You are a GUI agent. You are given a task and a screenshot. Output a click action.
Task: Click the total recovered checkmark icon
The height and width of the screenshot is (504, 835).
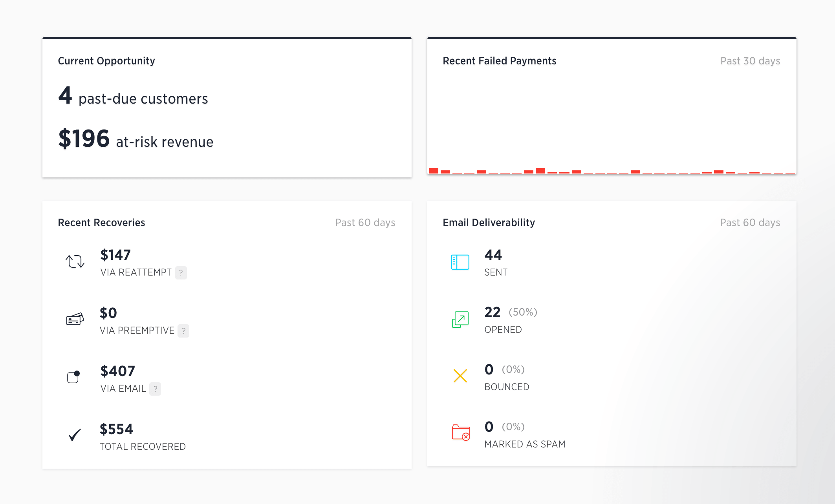point(75,435)
